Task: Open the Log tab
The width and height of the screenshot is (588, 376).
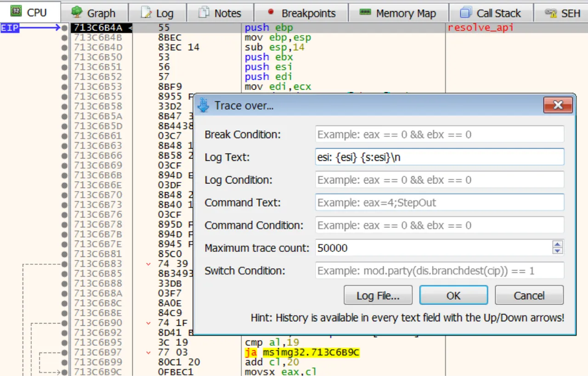Action: tap(157, 13)
